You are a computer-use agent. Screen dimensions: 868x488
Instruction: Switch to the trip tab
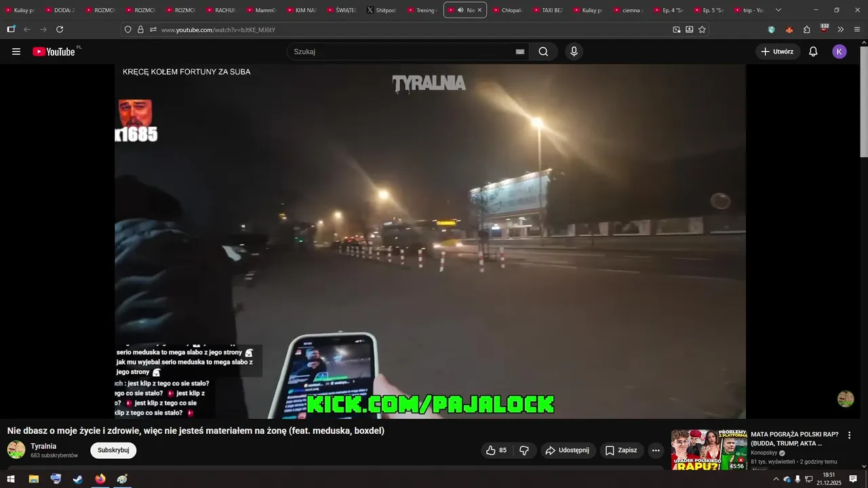(x=749, y=10)
